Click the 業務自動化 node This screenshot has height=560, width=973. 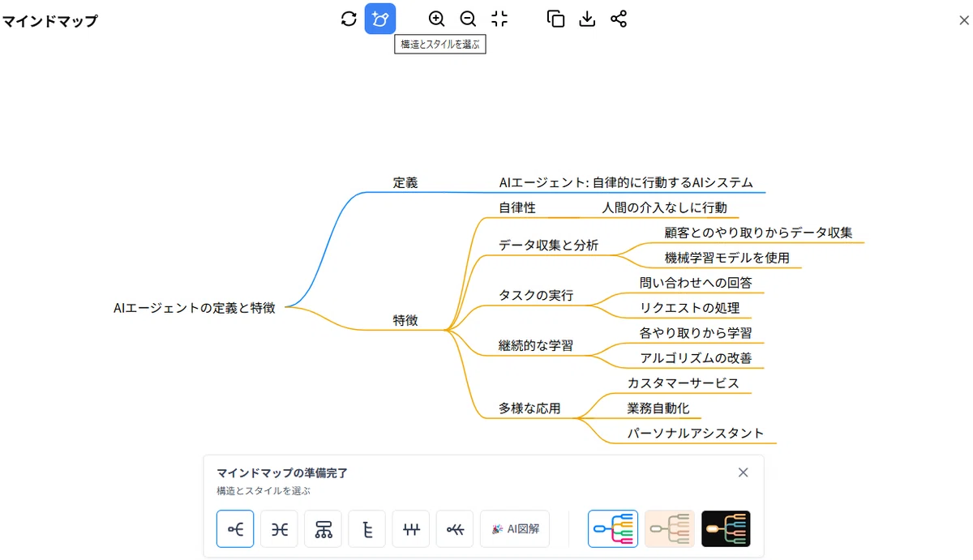(x=658, y=408)
